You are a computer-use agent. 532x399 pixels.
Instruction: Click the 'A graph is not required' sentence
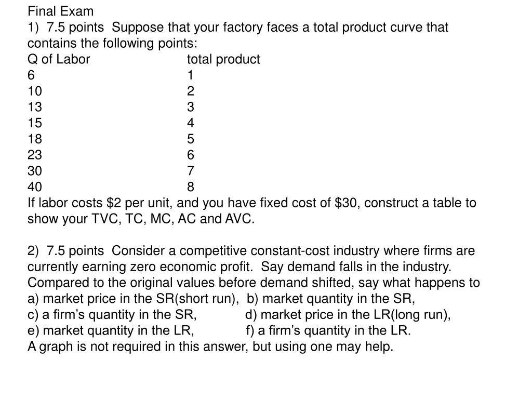coord(210,347)
